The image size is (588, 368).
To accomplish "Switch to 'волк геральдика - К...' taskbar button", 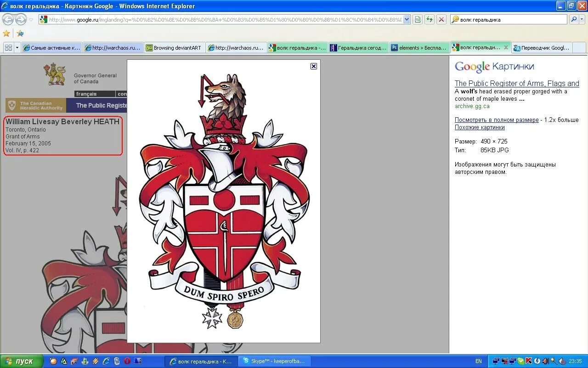I will pyautogui.click(x=202, y=361).
